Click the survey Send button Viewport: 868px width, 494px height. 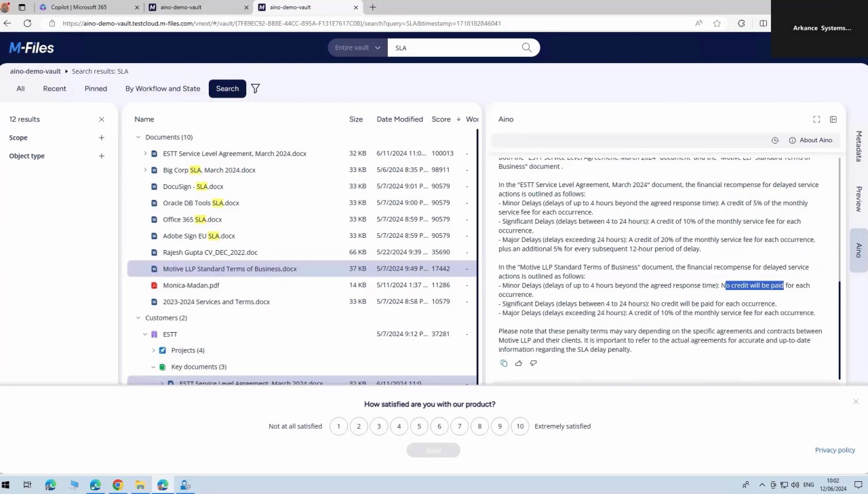(433, 451)
